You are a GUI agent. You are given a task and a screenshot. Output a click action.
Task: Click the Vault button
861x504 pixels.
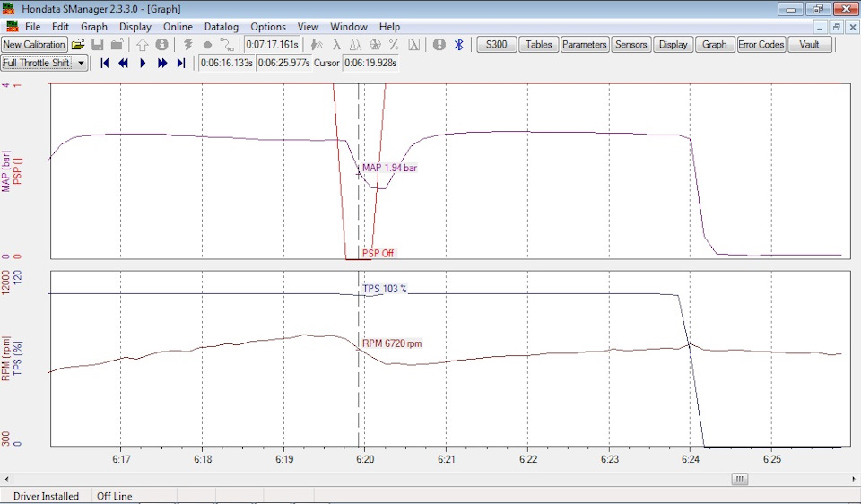tap(809, 45)
